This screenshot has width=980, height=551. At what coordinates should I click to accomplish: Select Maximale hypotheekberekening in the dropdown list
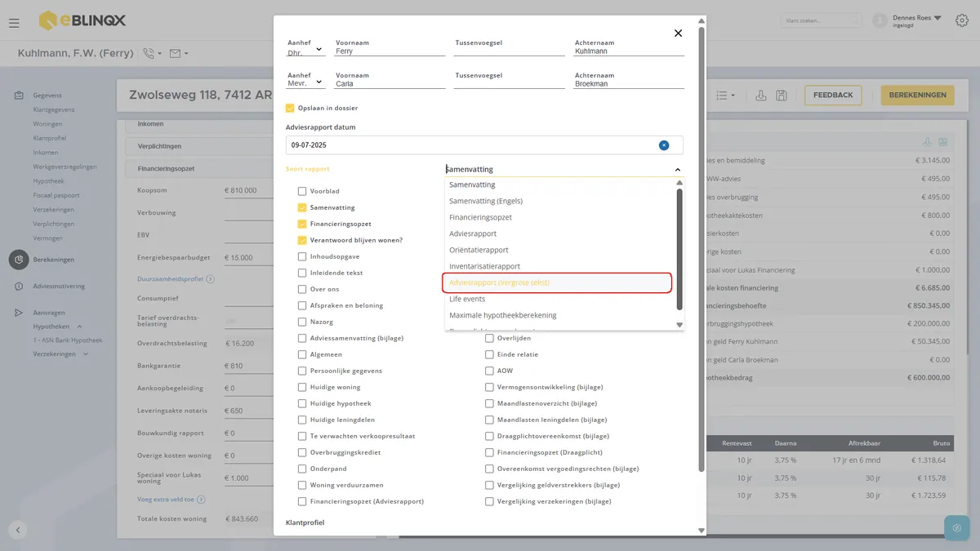click(503, 315)
